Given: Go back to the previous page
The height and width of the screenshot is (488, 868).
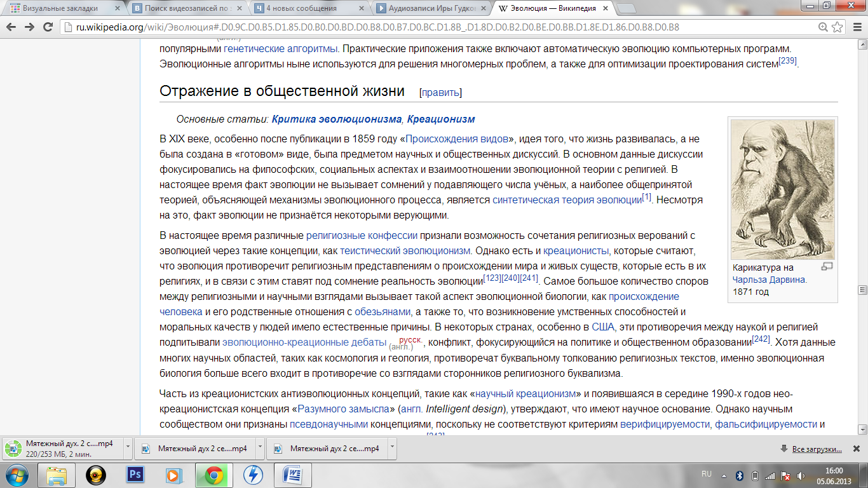Looking at the screenshot, I should tap(11, 27).
